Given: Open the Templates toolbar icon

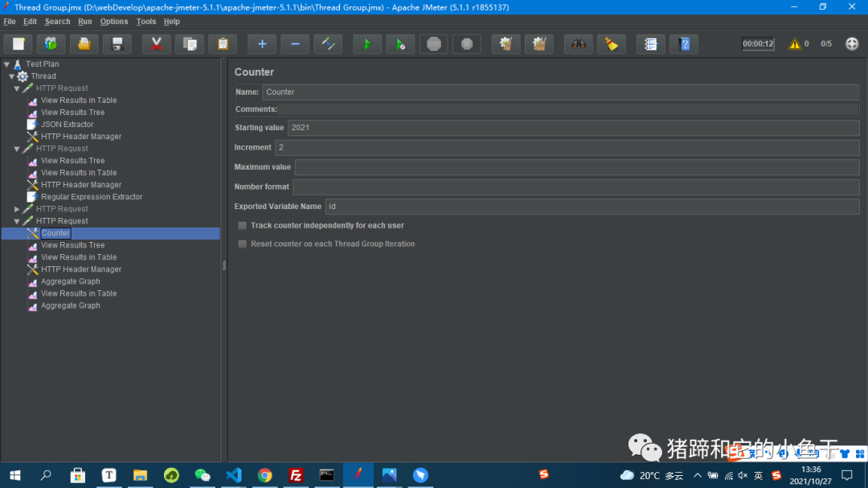Looking at the screenshot, I should [x=51, y=43].
